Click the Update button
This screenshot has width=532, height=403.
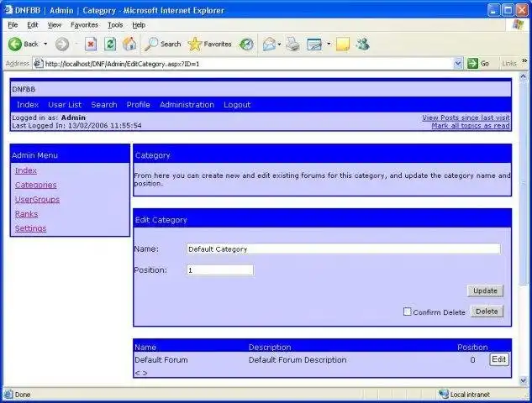point(485,290)
